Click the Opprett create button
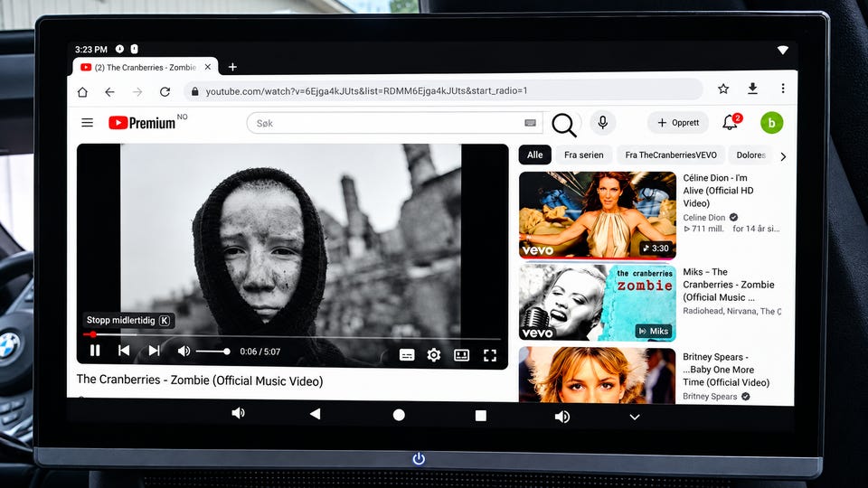This screenshot has height=488, width=868. click(x=678, y=123)
